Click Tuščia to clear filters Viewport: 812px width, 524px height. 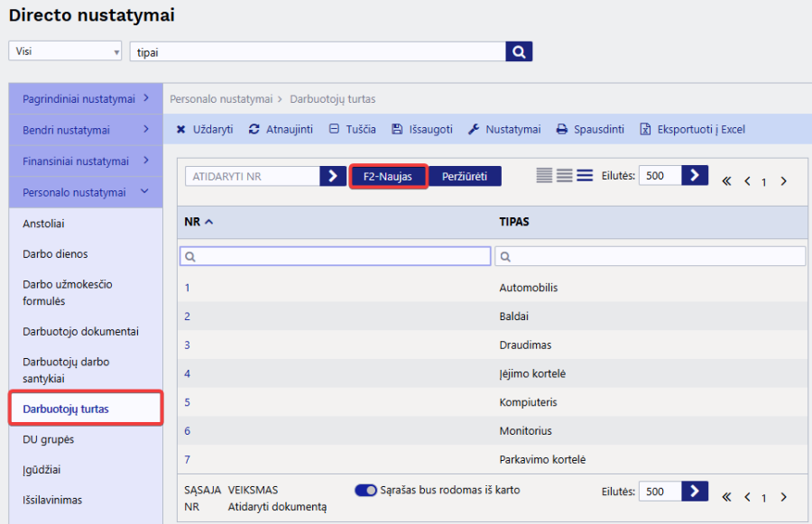click(353, 130)
